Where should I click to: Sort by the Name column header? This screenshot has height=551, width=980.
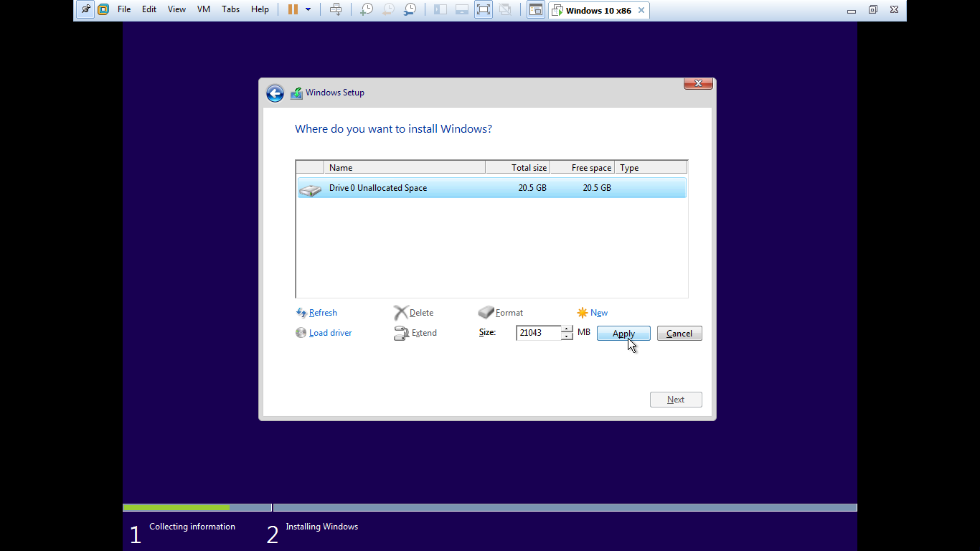(x=405, y=167)
